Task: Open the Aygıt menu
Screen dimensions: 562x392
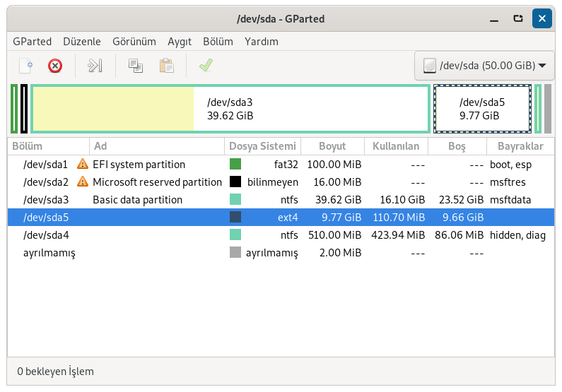Action: pos(180,42)
